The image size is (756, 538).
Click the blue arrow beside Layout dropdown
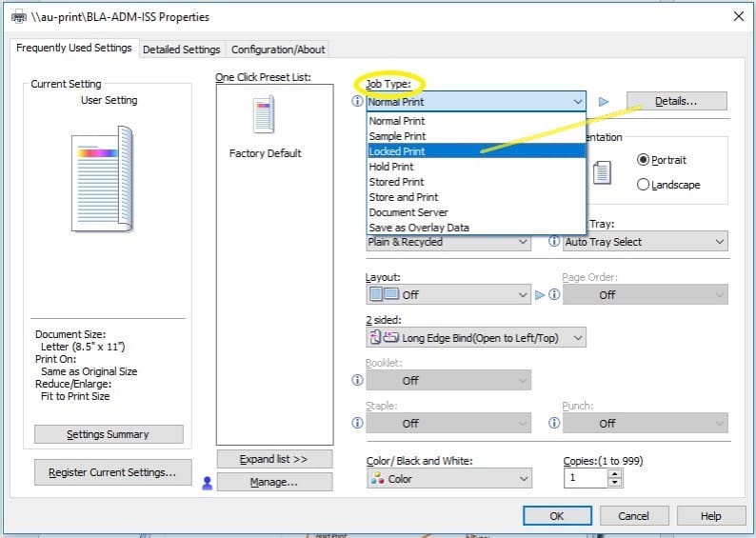click(540, 294)
